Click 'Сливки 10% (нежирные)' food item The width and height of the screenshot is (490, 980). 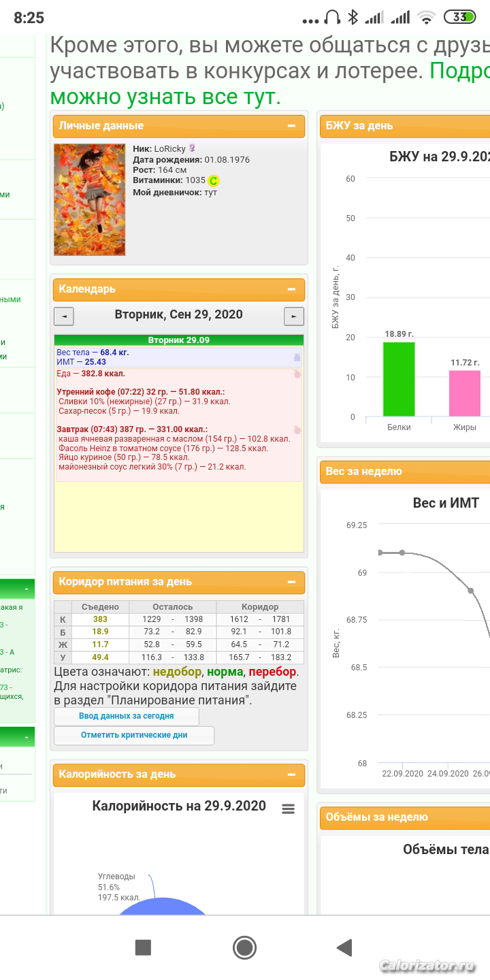click(x=145, y=402)
